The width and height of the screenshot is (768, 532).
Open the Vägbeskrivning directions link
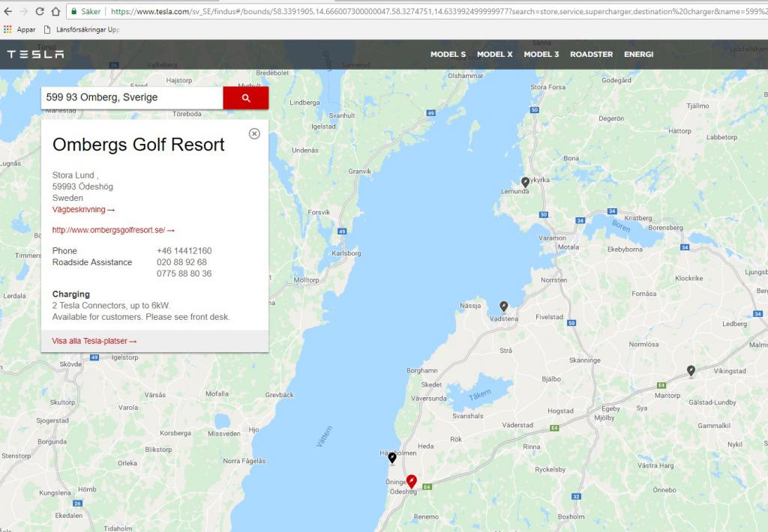[x=83, y=210]
